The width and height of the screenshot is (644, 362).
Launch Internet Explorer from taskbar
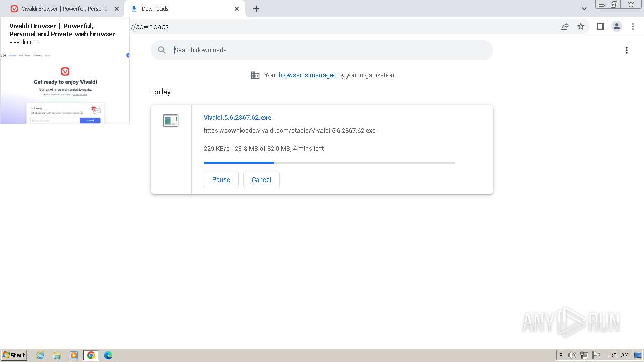tap(40, 355)
